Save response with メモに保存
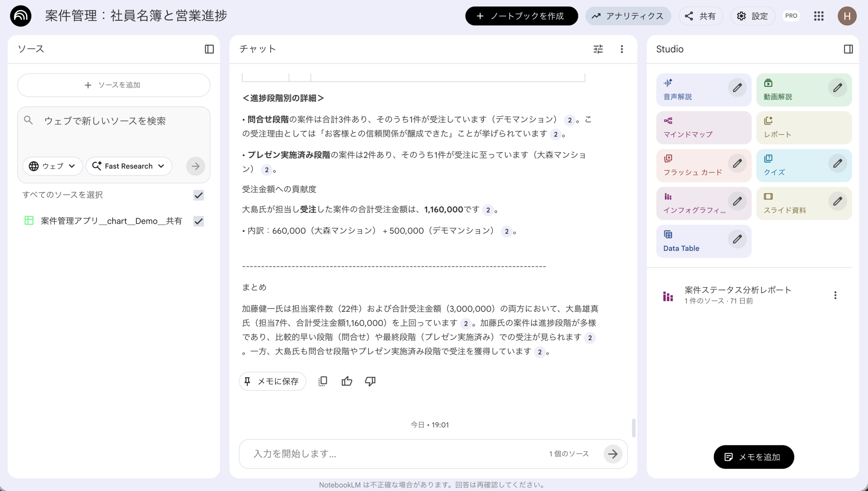868x491 pixels. [272, 381]
